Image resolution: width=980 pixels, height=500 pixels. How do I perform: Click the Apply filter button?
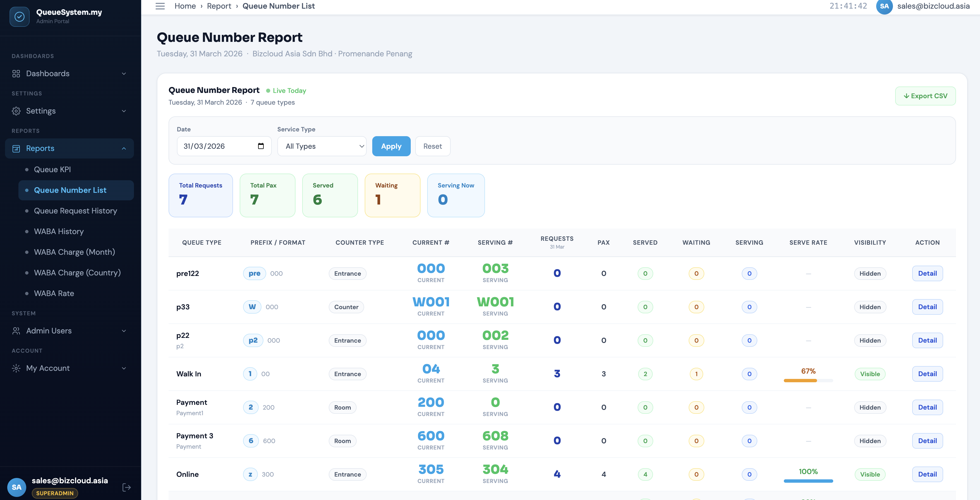click(x=391, y=146)
